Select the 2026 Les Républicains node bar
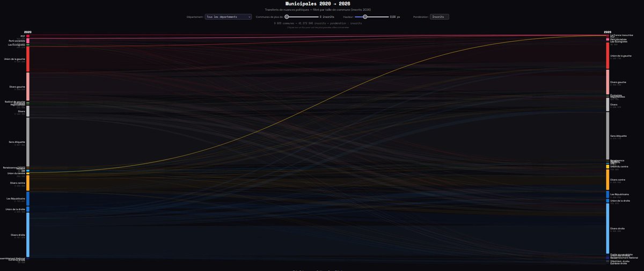 (x=608, y=194)
